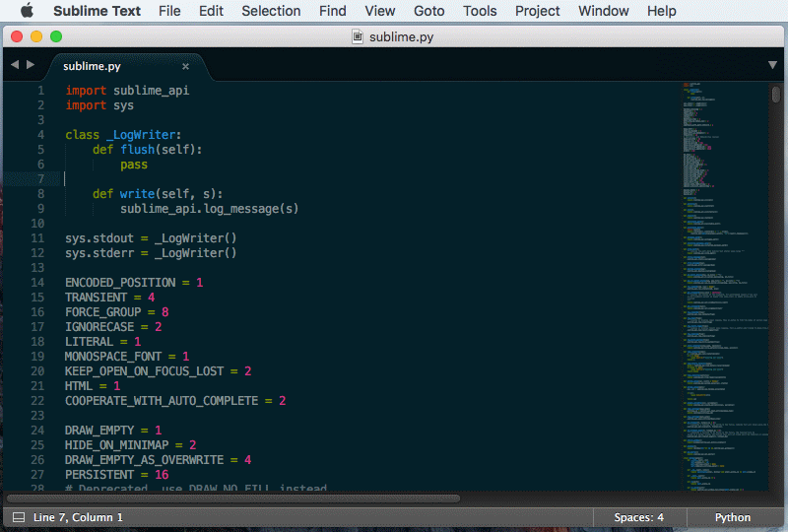Click line number 14 in the gutter
The image size is (788, 532).
pos(37,283)
